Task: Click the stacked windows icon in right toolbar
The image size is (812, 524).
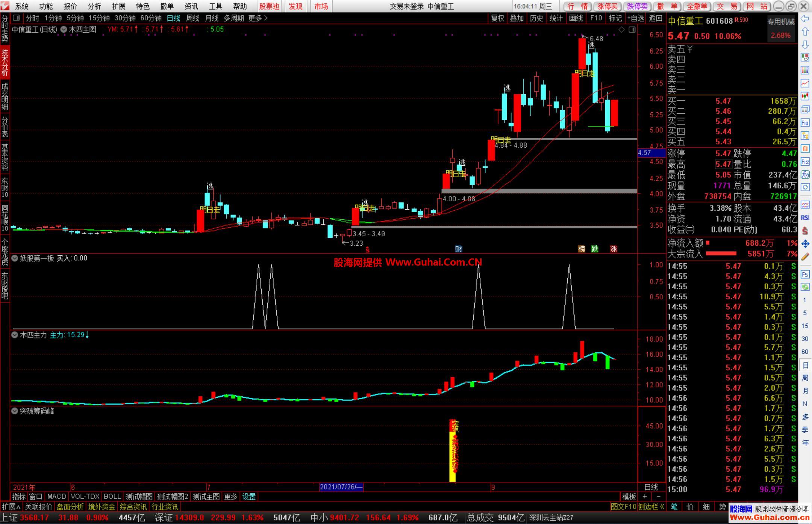Action: tap(805, 109)
